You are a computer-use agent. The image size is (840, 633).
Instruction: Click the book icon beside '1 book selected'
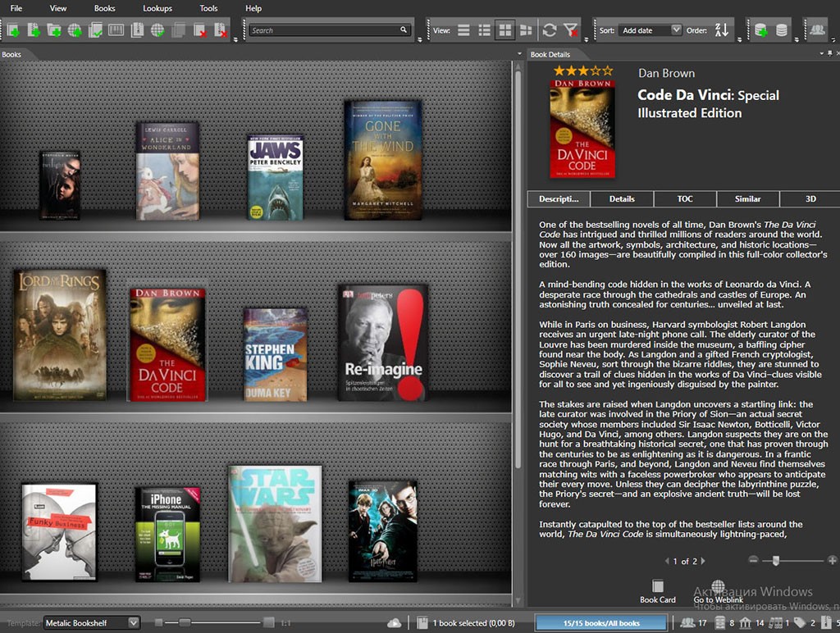click(422, 623)
